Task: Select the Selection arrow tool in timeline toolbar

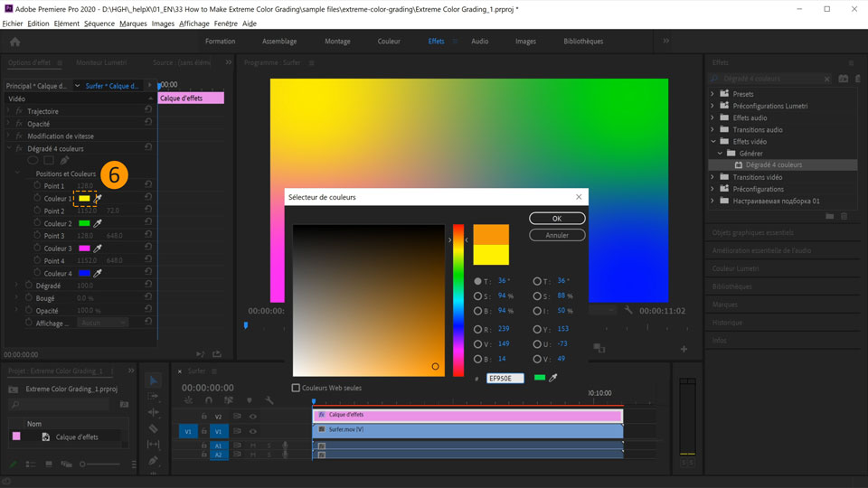Action: (154, 380)
